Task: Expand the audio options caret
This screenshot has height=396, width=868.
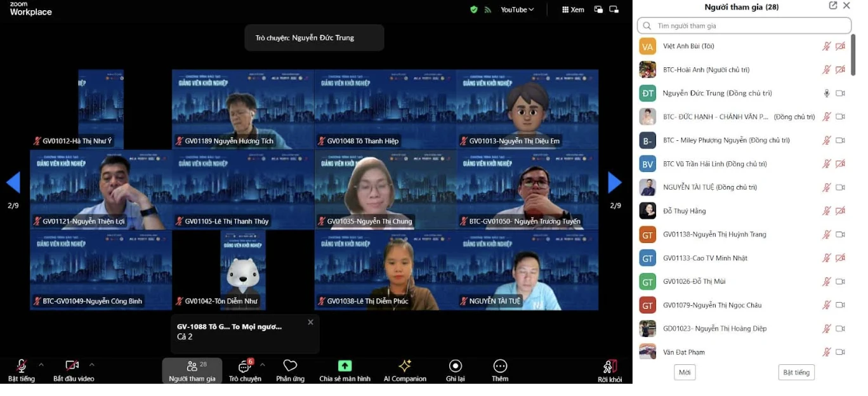Action: coord(41,364)
